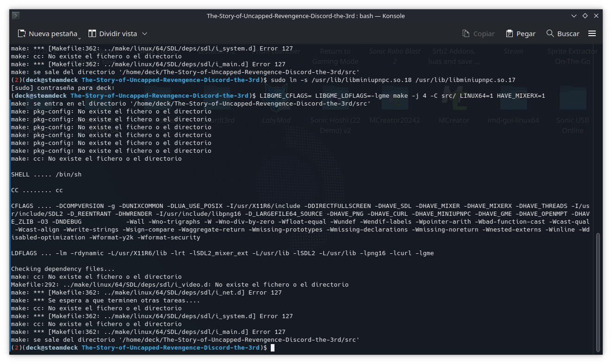The width and height of the screenshot is (612, 364).
Task: Click the 'CFLAGS ....' output line
Action: coord(300,222)
